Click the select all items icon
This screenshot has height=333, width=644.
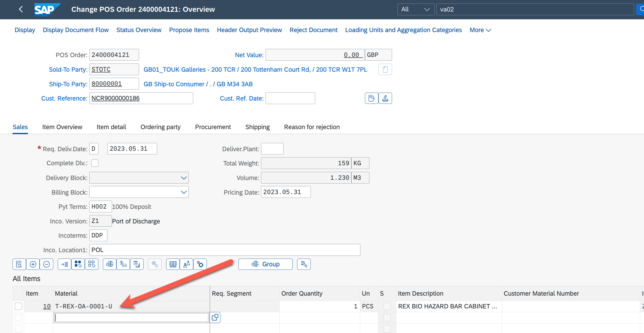point(78,264)
